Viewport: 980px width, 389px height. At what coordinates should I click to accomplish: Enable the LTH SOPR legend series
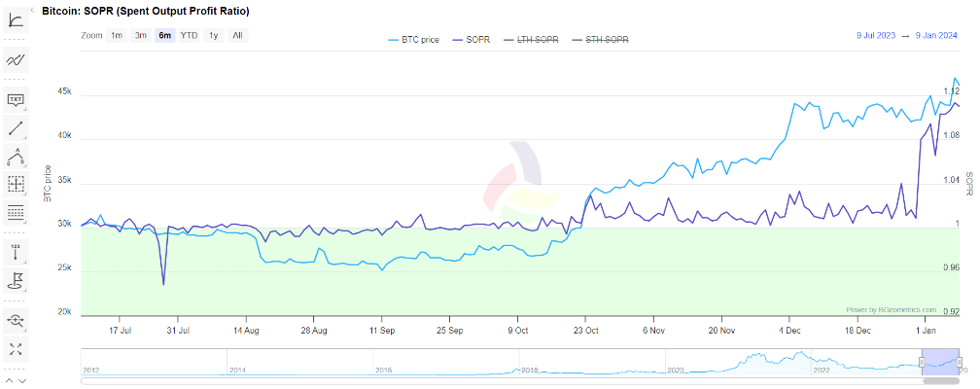tap(529, 40)
